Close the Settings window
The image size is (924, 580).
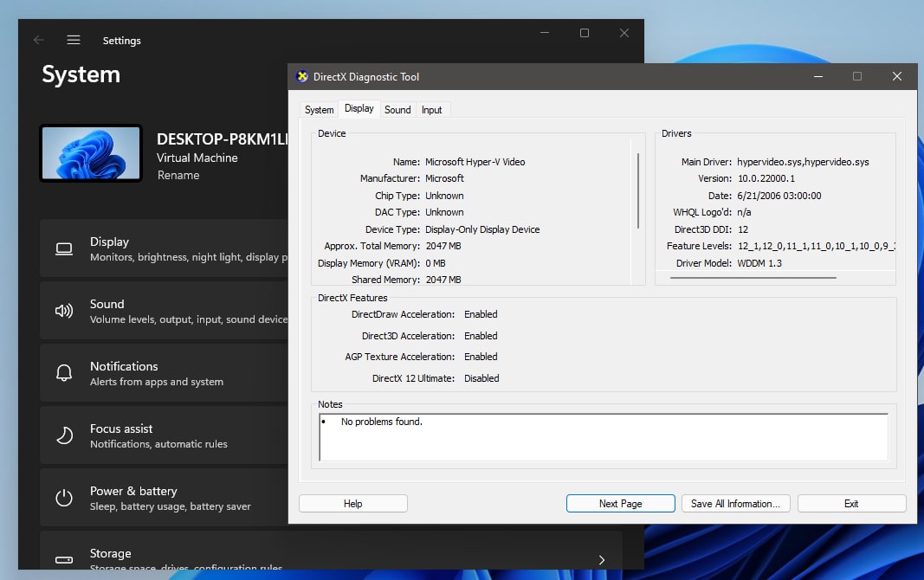tap(624, 33)
